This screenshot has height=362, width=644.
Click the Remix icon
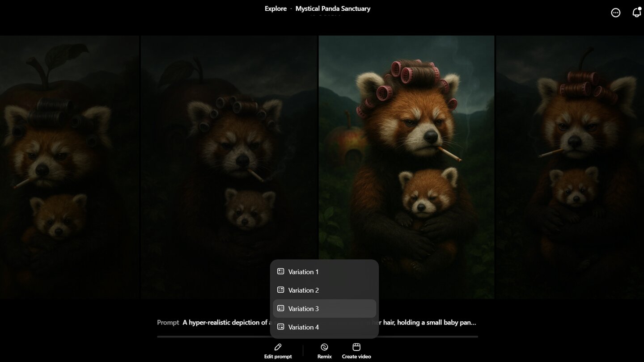[325, 347]
